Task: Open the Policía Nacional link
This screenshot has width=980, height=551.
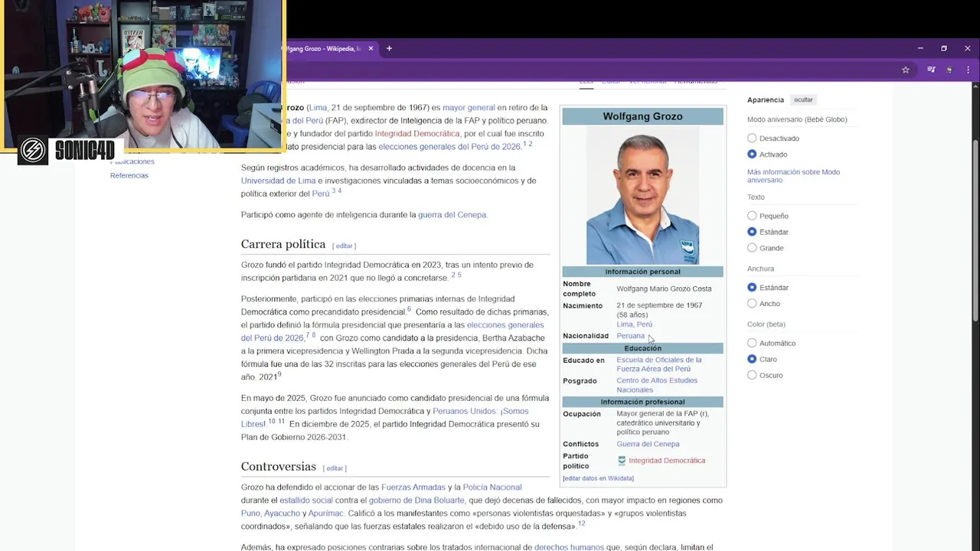Action: pos(492,487)
